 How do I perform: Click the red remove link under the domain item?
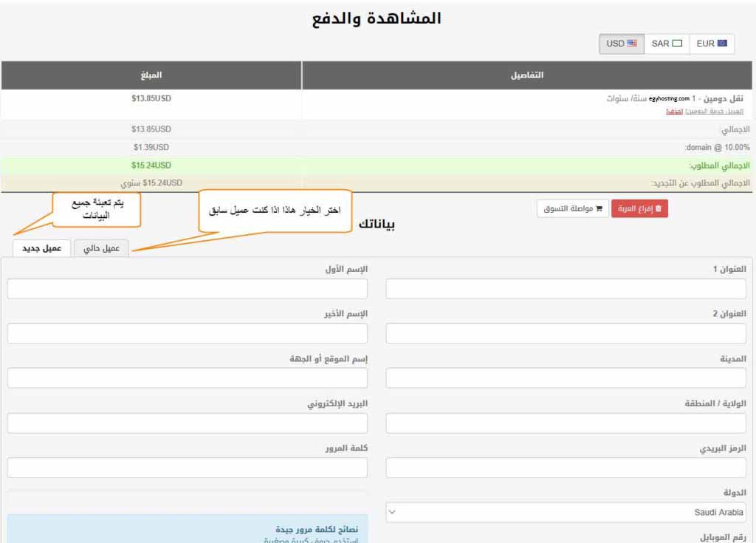coord(673,111)
